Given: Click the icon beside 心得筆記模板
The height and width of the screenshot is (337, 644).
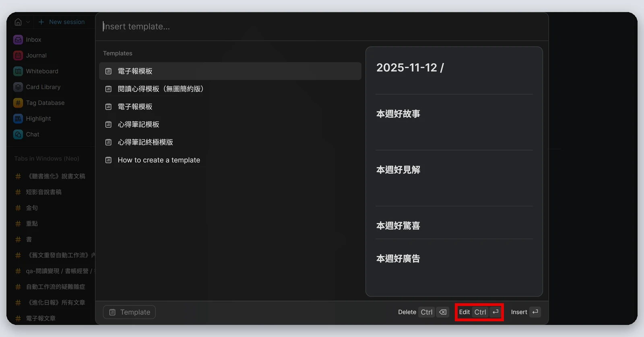Looking at the screenshot, I should 108,124.
